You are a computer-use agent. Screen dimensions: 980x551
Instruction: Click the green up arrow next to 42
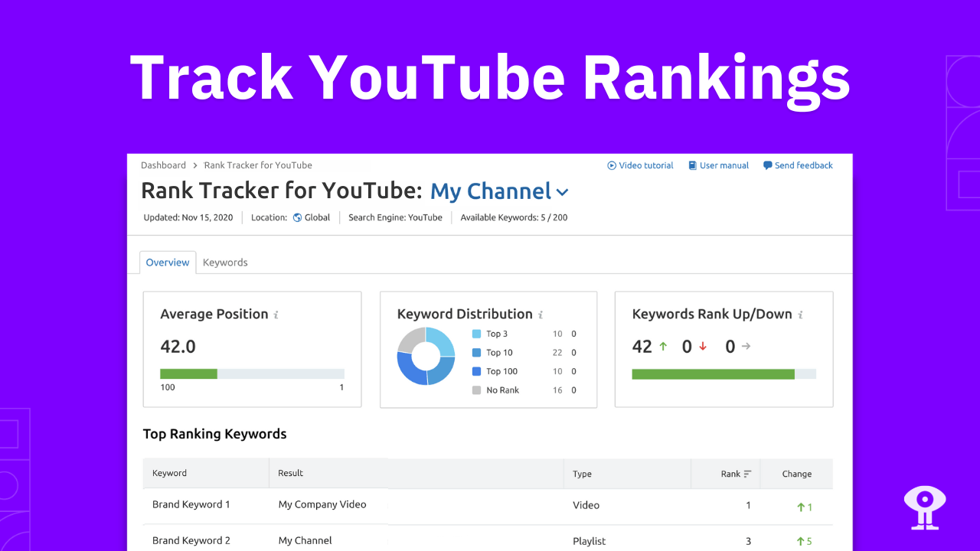[663, 347]
